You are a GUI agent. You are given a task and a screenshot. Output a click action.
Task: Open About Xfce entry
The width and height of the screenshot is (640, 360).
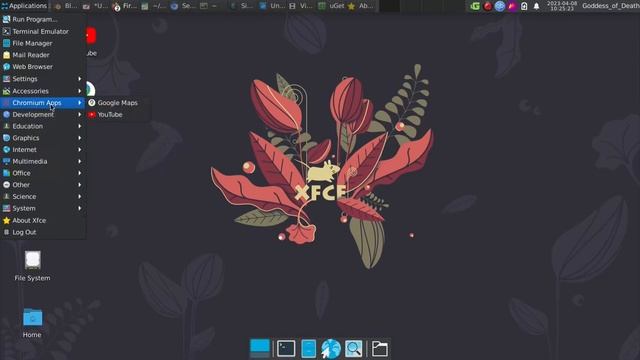[x=43, y=220]
